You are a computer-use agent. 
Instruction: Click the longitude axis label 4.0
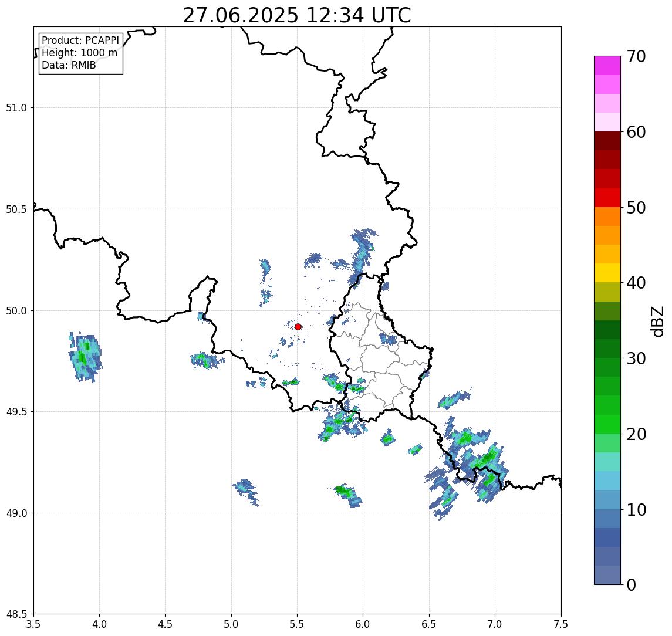click(99, 624)
